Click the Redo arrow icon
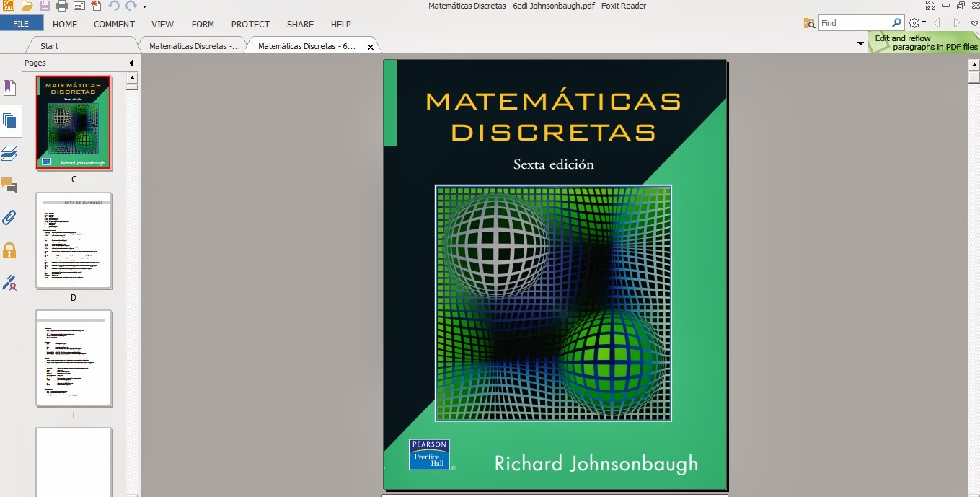The height and width of the screenshot is (497, 980). (131, 6)
